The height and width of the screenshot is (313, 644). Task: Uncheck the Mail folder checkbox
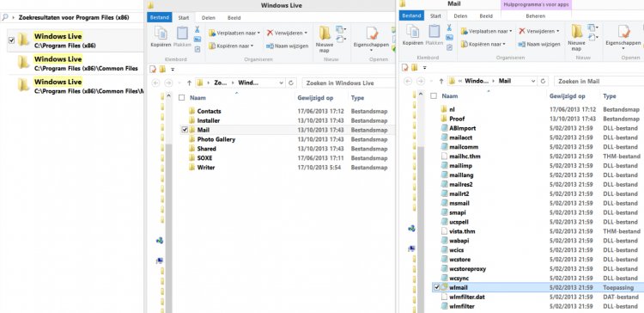(x=185, y=130)
